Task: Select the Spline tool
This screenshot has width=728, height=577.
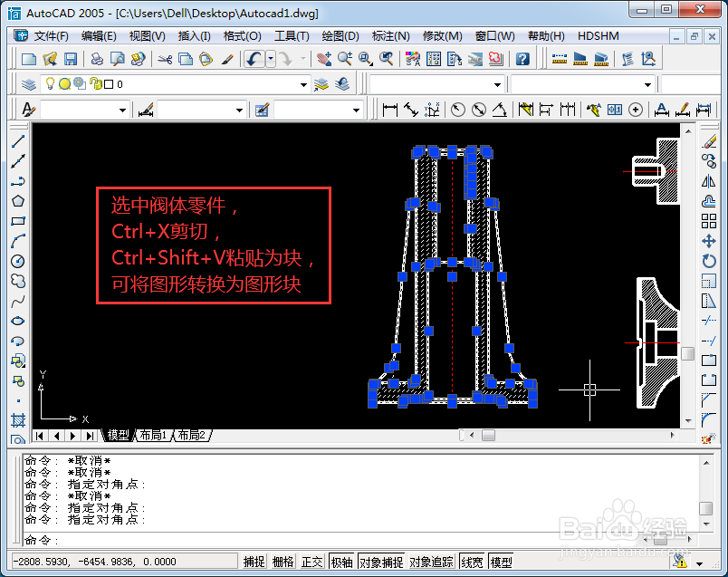Action: tap(17, 302)
